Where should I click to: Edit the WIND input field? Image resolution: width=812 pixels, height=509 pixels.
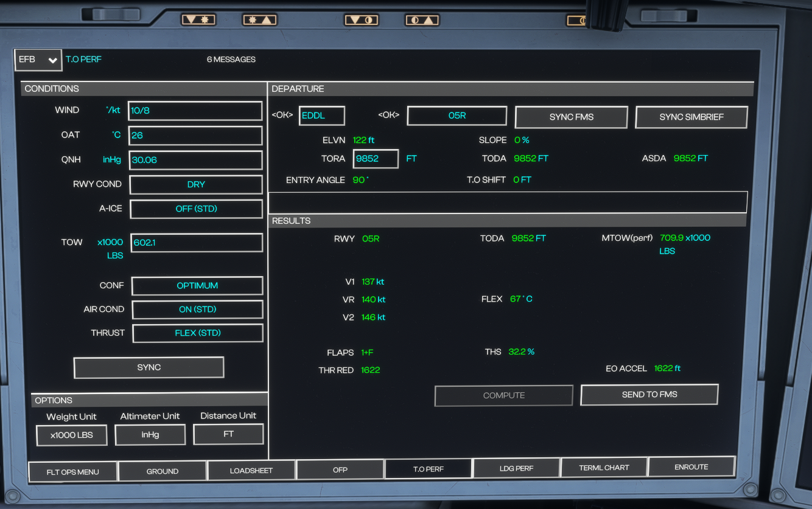[x=195, y=111]
